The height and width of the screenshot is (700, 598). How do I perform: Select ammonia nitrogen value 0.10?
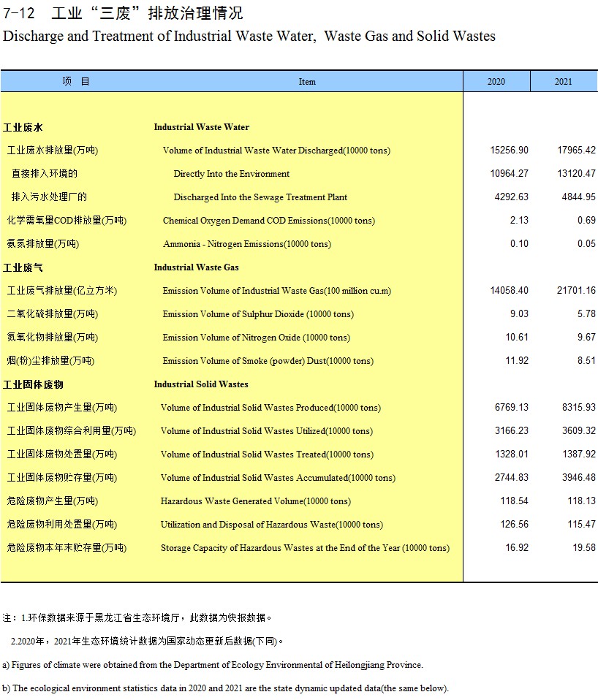pos(519,244)
